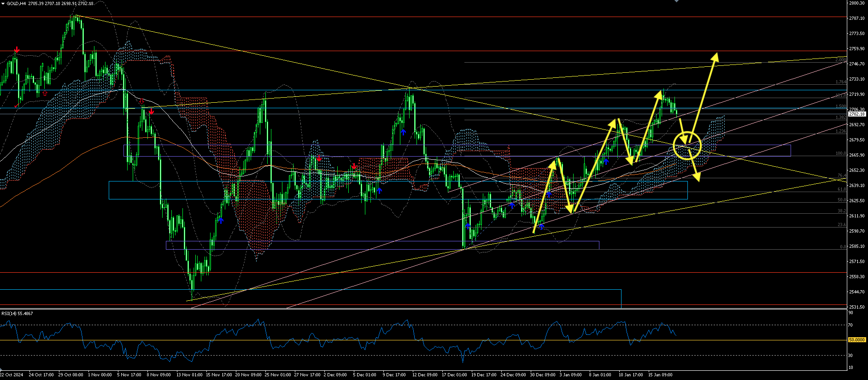The width and height of the screenshot is (868, 380).
Task: Click the 30 level on the RSI scale
Action: tap(851, 356)
